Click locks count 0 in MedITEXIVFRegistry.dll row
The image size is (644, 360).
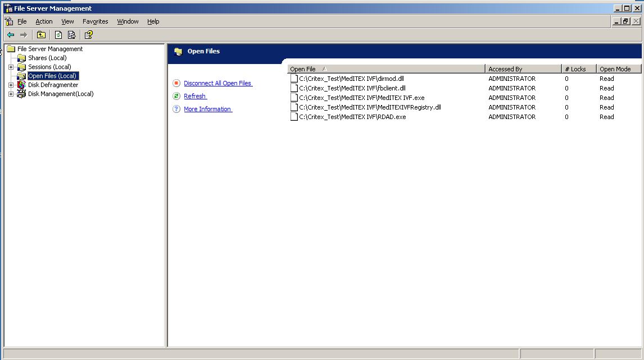(x=566, y=107)
